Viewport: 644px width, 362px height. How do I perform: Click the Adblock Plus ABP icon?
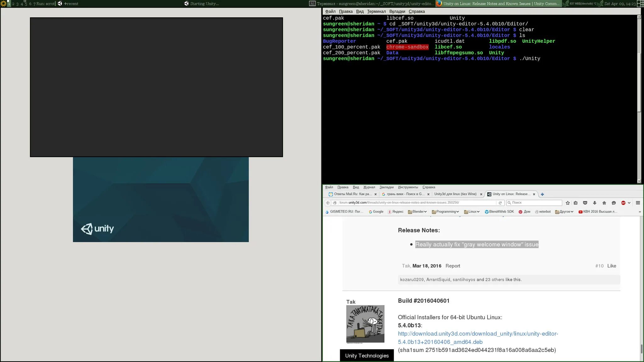coord(623,203)
